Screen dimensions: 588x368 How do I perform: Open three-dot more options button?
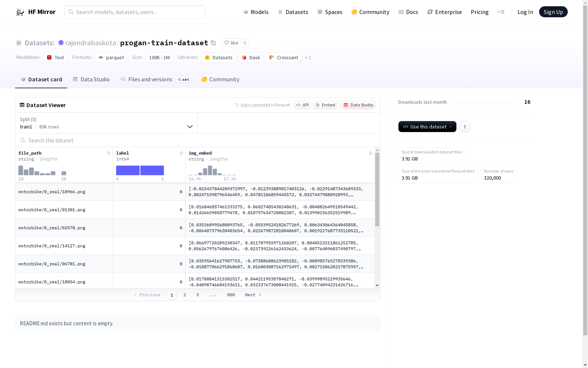tap(465, 127)
